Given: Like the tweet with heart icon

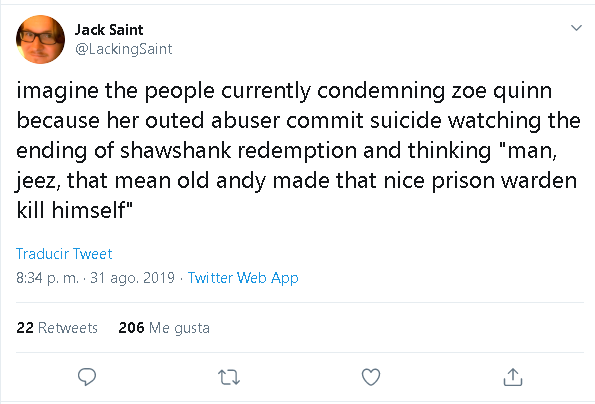Looking at the screenshot, I should 371,377.
